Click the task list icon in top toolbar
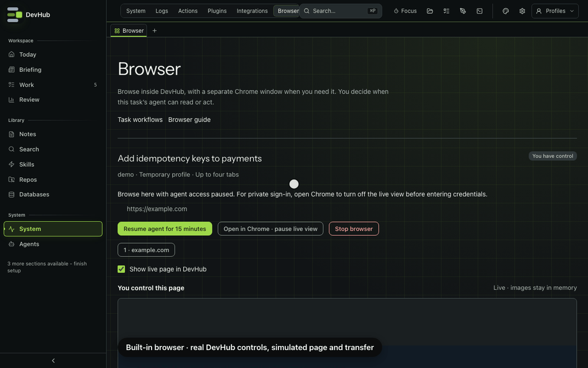The height and width of the screenshot is (368, 588). point(446,11)
